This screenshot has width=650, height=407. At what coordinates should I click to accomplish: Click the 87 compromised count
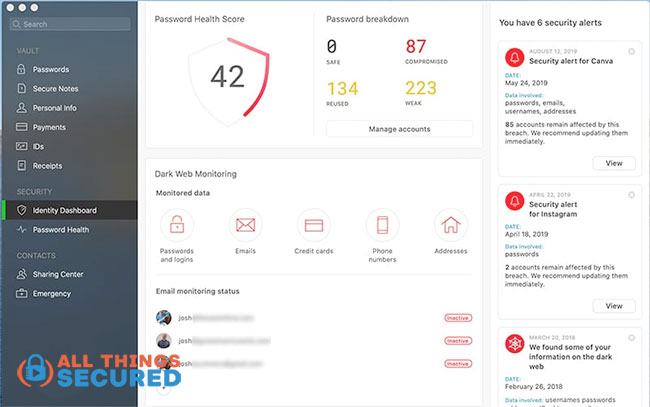416,46
